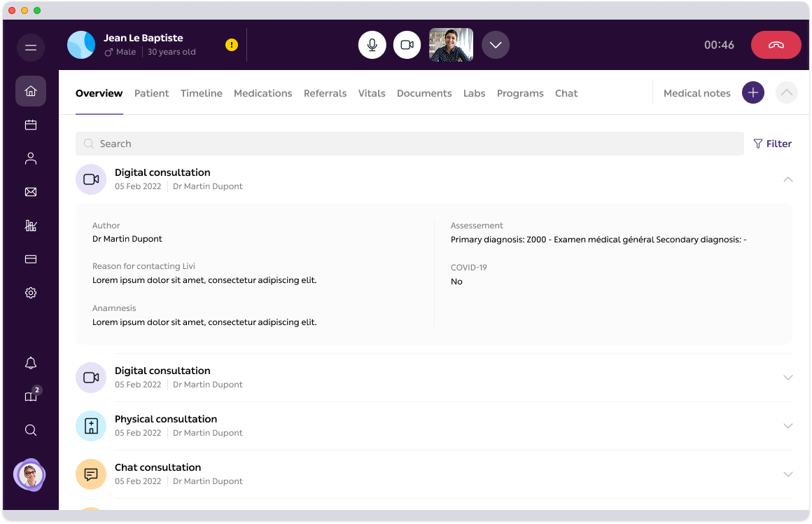Open the calendar from the sidebar
The image size is (812, 524).
[x=31, y=125]
